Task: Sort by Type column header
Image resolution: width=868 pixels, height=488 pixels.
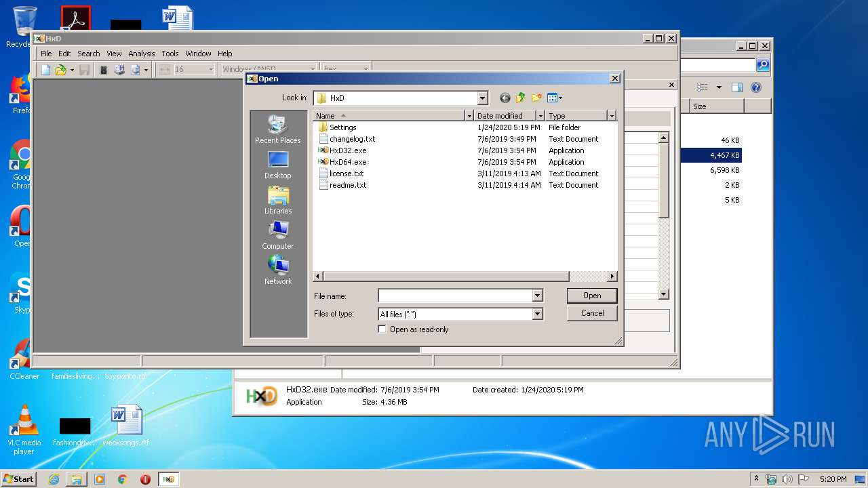Action: 576,116
